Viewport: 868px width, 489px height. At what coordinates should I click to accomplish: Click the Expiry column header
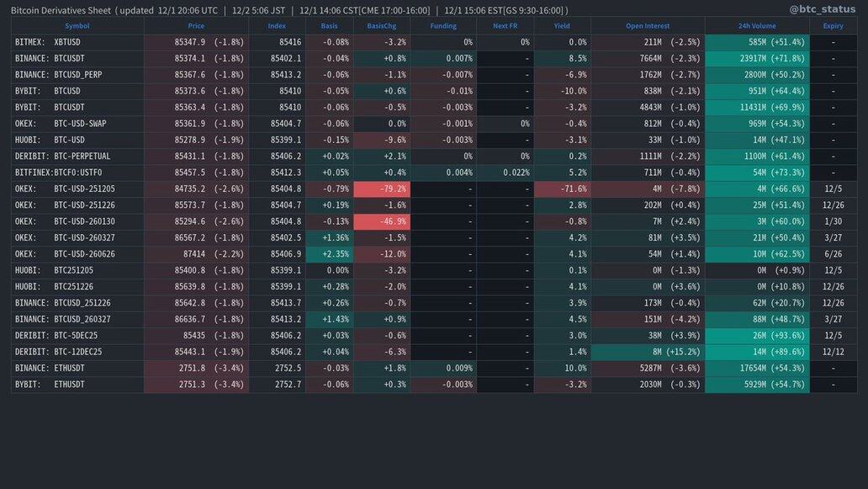[x=833, y=26]
